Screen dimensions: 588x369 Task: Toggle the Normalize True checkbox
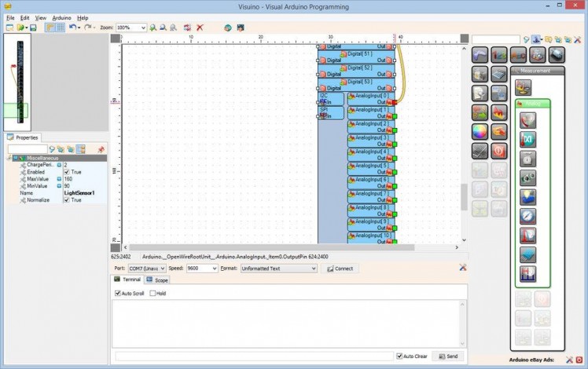point(67,200)
